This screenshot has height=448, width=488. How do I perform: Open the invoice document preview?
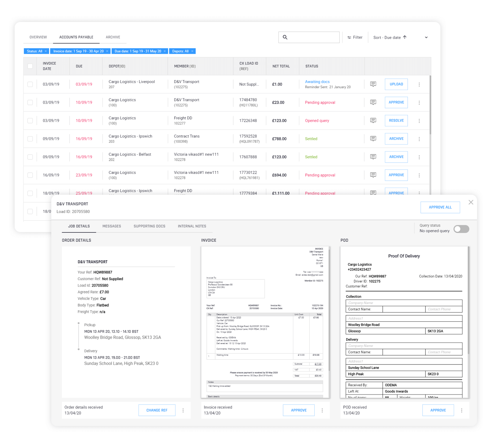(265, 322)
